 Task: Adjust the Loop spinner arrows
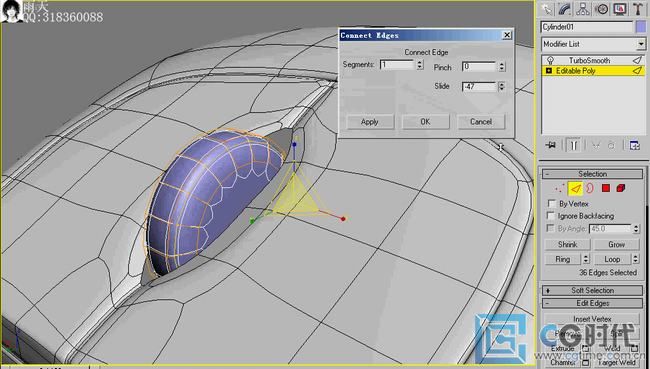tap(635, 259)
